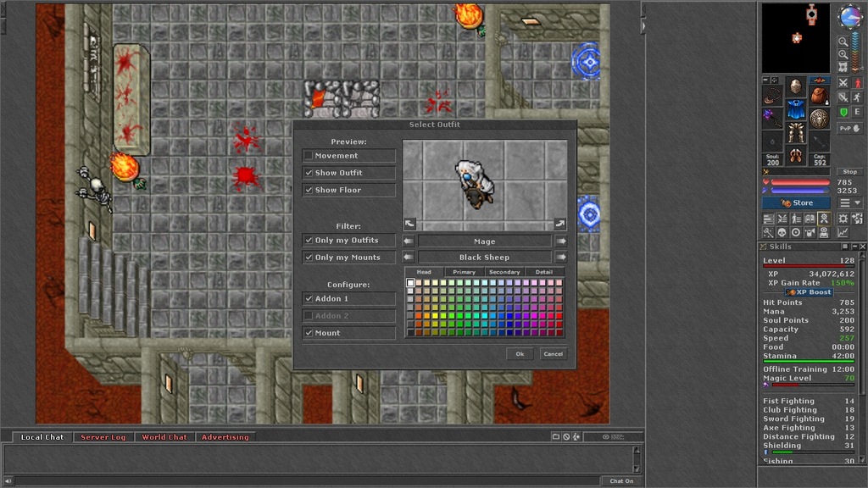This screenshot has width=868, height=488.
Task: Select balanced sword-and-shield fight mode
Action: click(x=843, y=97)
